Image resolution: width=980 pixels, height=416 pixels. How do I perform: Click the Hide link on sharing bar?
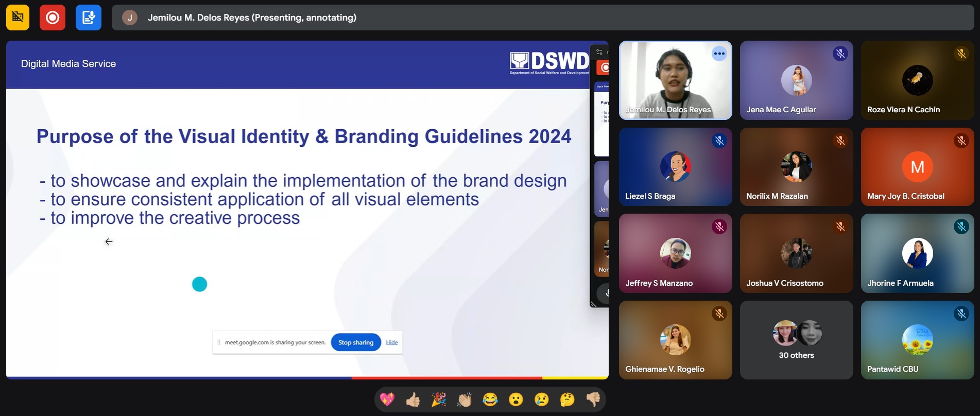[x=392, y=342]
